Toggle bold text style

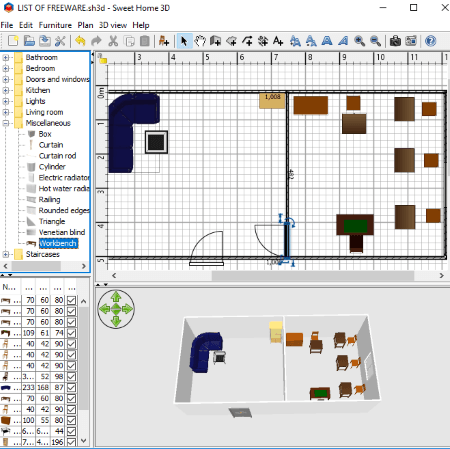(x=327, y=41)
